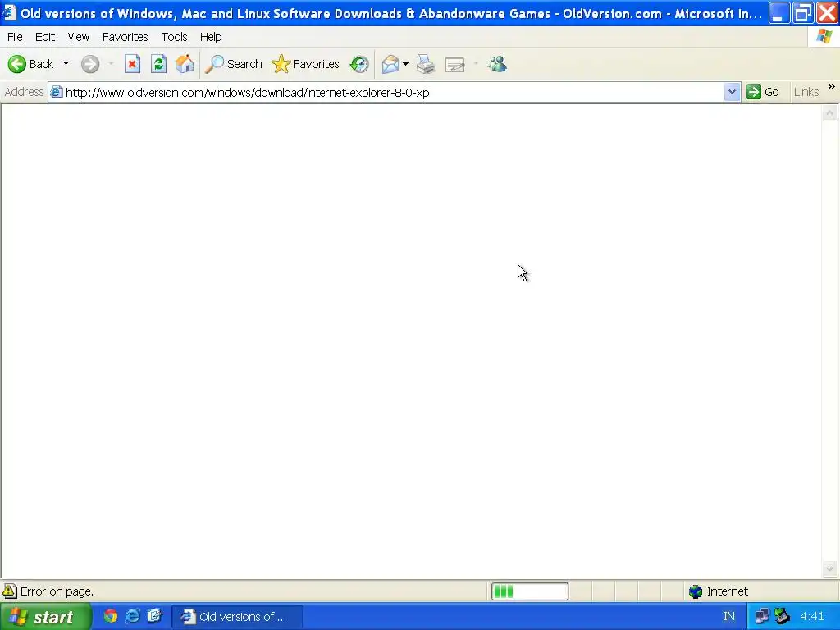
Task: Click the Go button
Action: 763,92
